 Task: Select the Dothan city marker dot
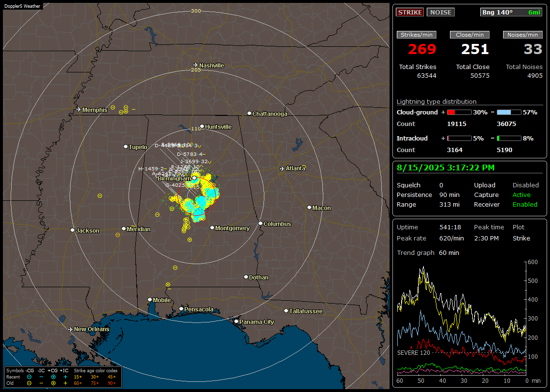(246, 277)
